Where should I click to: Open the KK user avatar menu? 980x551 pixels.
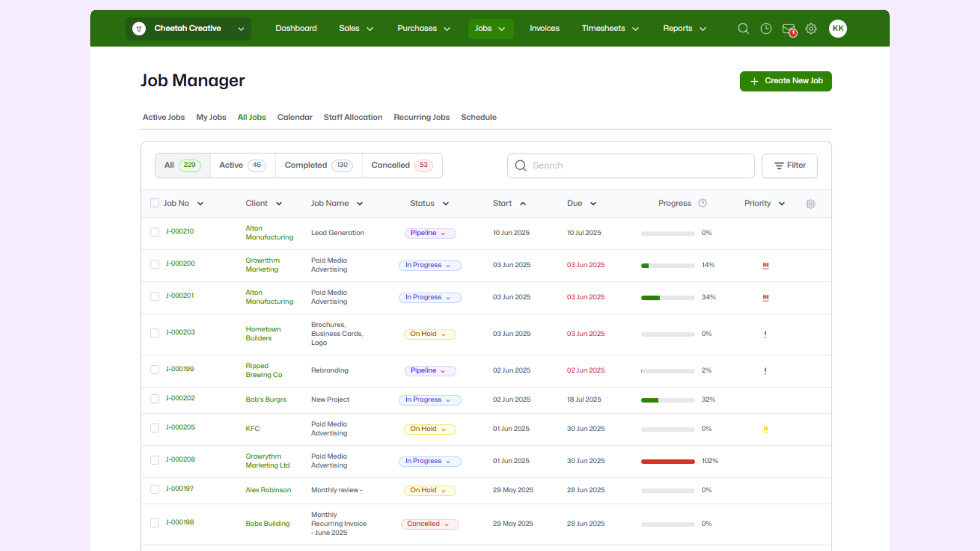pyautogui.click(x=838, y=29)
